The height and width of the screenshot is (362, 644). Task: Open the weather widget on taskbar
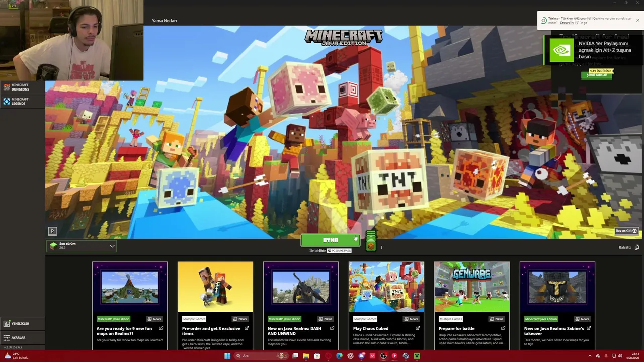click(x=16, y=356)
